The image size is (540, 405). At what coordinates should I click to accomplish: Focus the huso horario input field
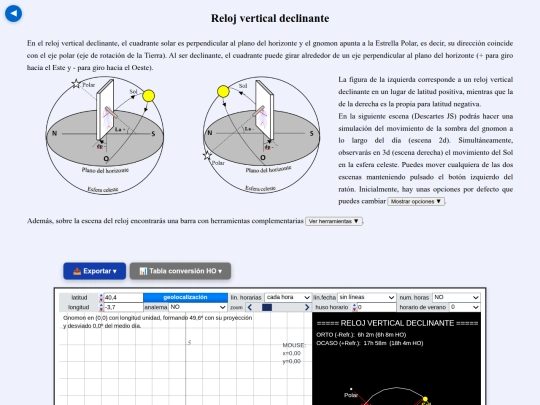[x=377, y=307]
